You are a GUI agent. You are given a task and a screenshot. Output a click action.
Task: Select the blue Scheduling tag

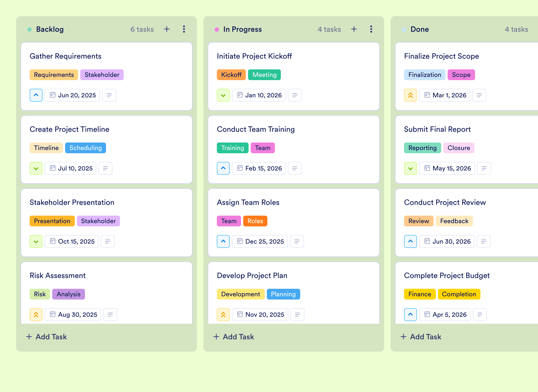coord(86,148)
